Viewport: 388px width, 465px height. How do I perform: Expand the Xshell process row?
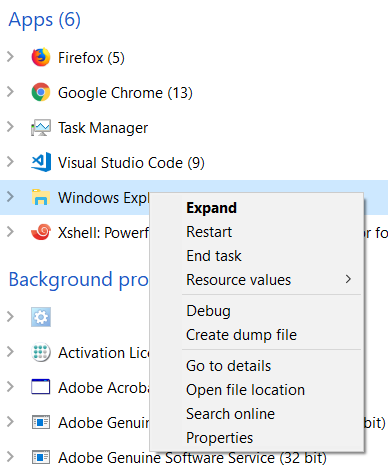(x=11, y=232)
